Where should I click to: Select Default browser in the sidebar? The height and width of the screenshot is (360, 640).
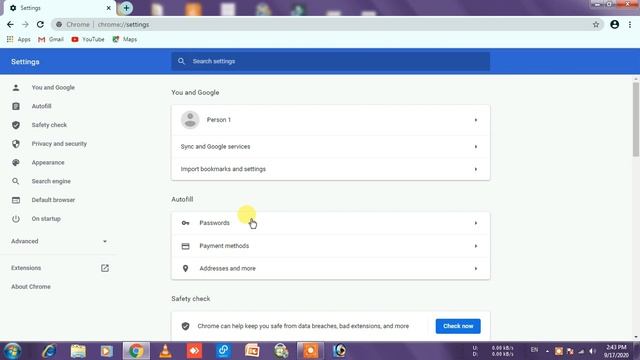pyautogui.click(x=53, y=200)
